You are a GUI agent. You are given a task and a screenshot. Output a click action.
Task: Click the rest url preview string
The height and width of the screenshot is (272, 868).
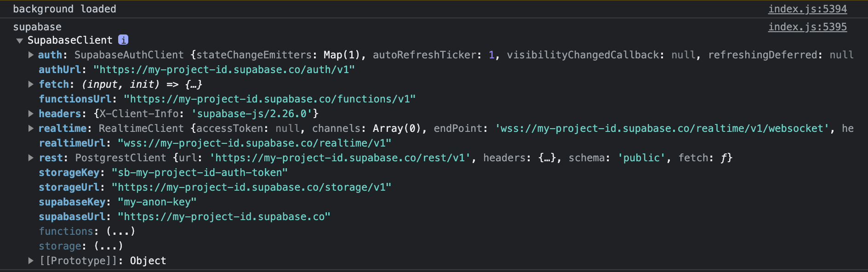tap(340, 158)
